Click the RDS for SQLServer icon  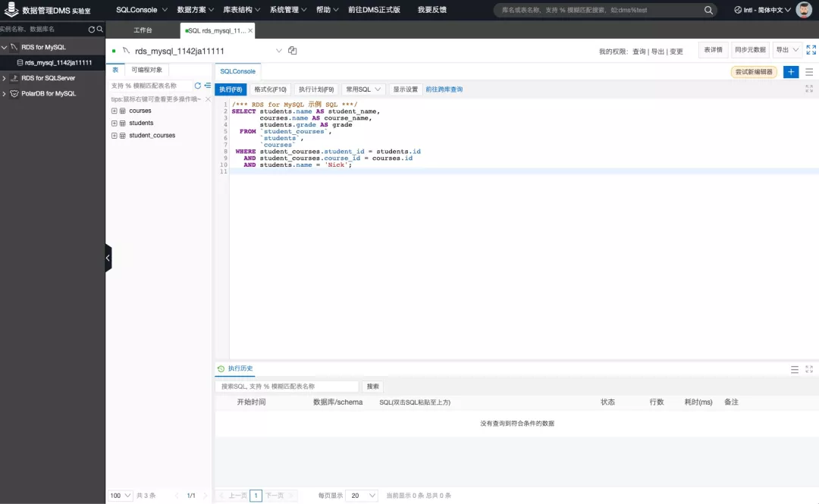[x=14, y=78]
